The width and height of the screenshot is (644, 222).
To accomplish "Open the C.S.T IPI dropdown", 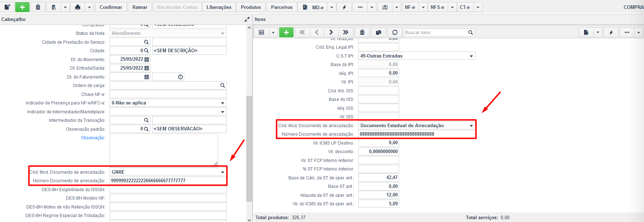I will (471, 56).
